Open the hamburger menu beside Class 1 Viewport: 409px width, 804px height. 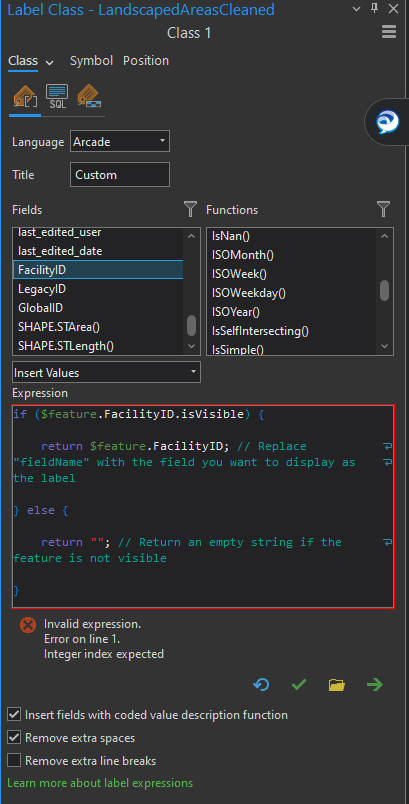(389, 32)
